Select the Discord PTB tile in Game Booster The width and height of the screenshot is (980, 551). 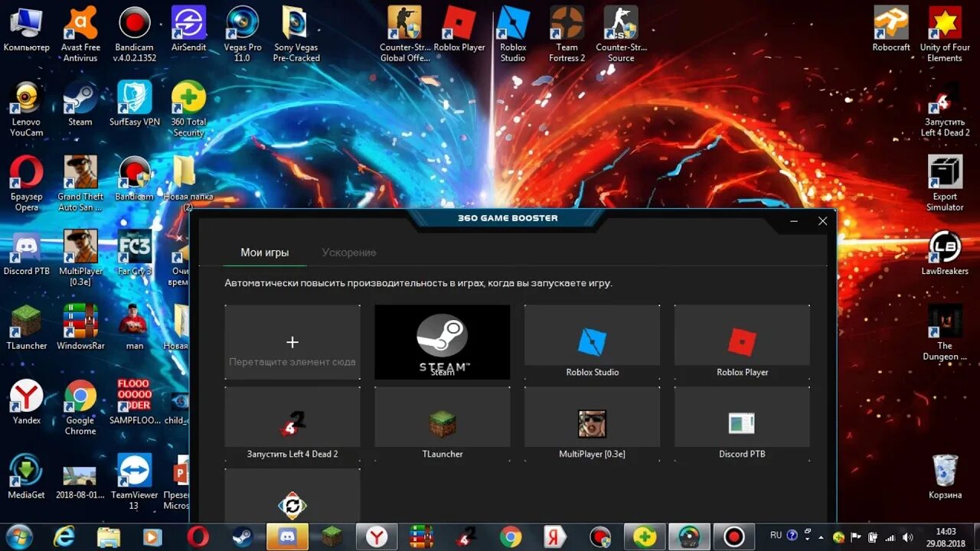coord(742,424)
